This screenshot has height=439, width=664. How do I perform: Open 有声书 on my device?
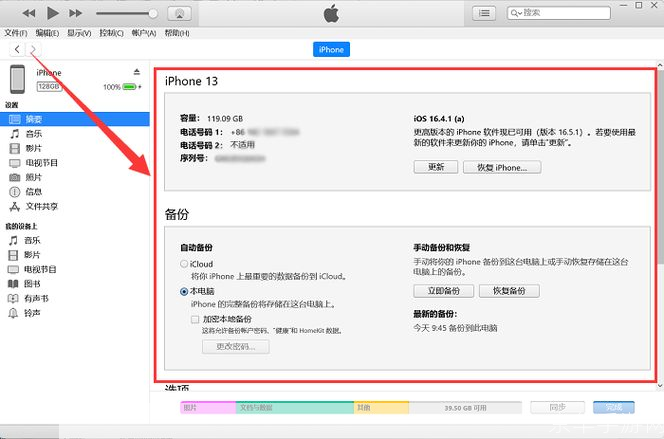[36, 298]
